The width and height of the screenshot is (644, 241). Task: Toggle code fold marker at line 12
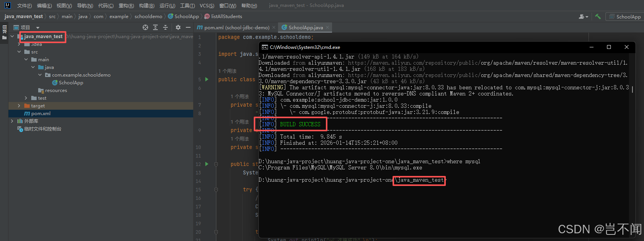[x=216, y=164]
